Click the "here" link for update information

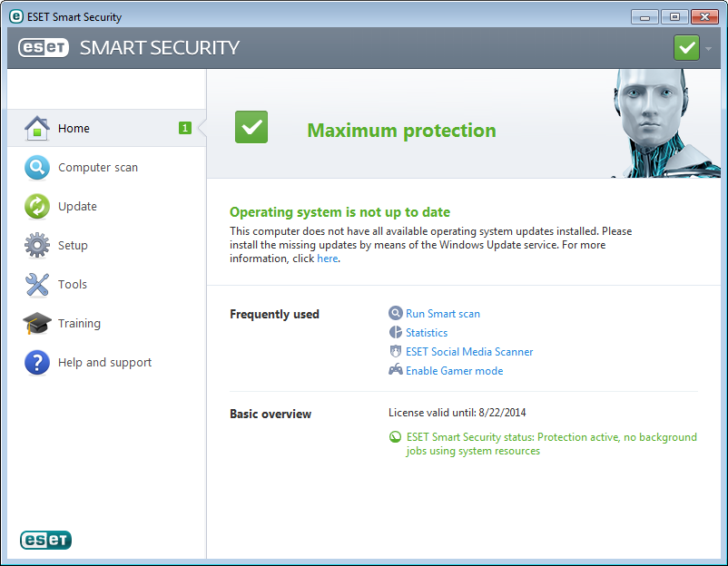point(327,259)
